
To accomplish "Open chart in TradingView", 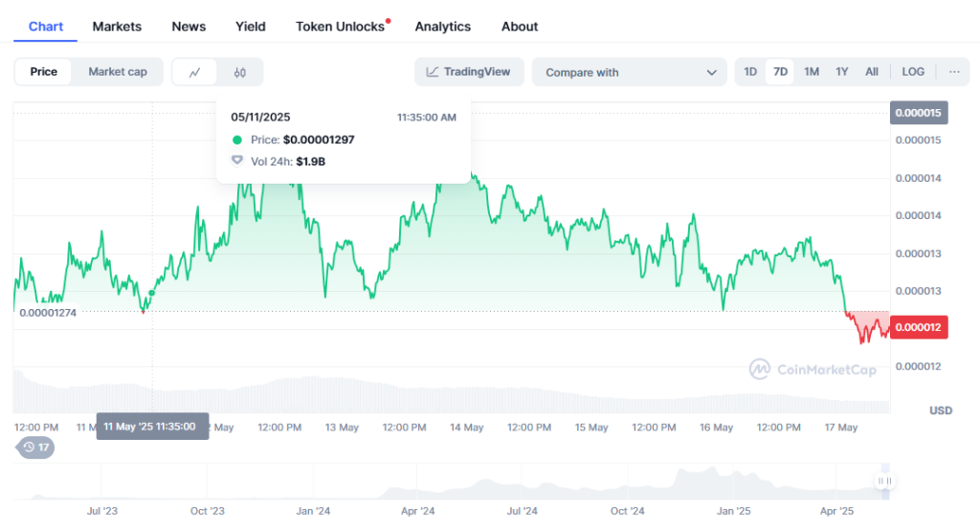I will pos(469,72).
